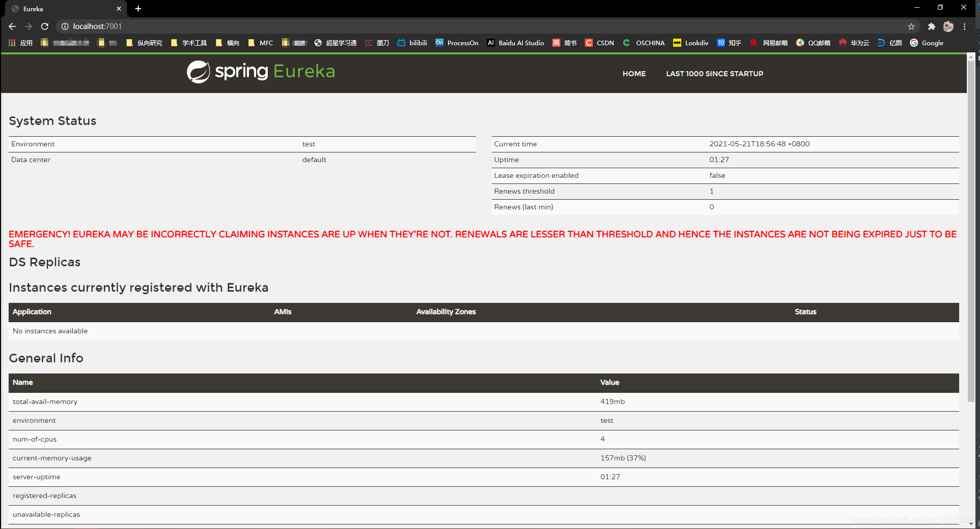The width and height of the screenshot is (980, 529).
Task: Open the OSCHINA bookmark
Action: click(x=644, y=43)
